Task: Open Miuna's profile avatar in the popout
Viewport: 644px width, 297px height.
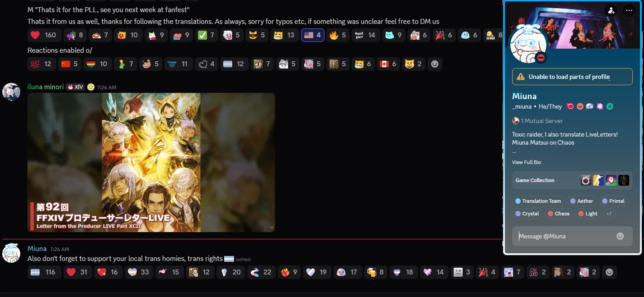Action: [x=527, y=45]
